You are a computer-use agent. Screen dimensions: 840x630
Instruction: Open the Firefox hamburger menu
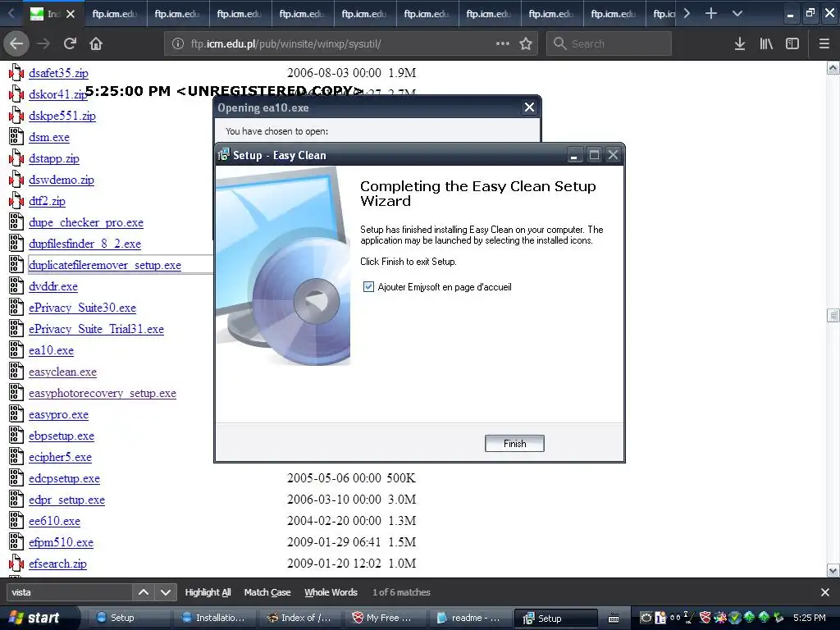[824, 43]
